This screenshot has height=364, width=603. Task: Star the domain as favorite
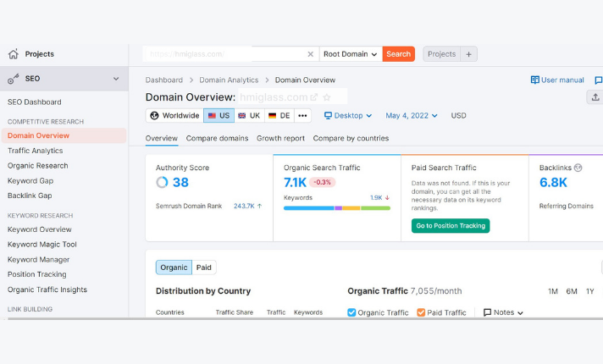coord(327,97)
